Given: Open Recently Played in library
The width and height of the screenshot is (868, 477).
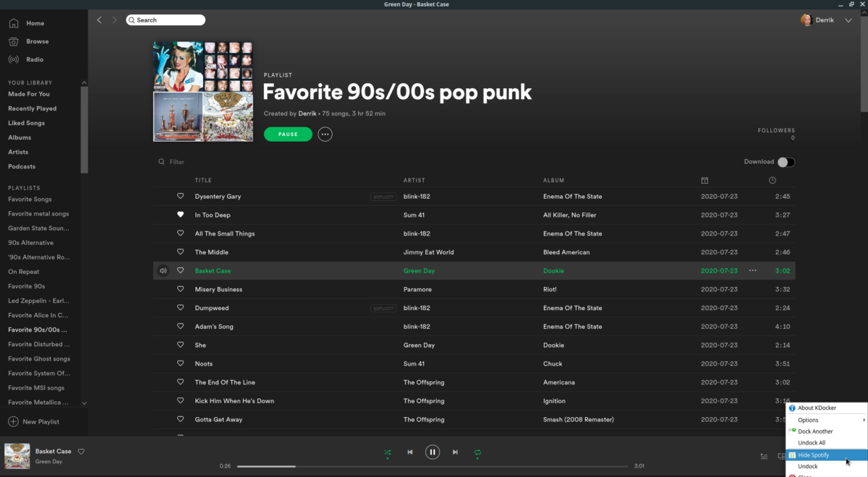Looking at the screenshot, I should click(x=33, y=108).
